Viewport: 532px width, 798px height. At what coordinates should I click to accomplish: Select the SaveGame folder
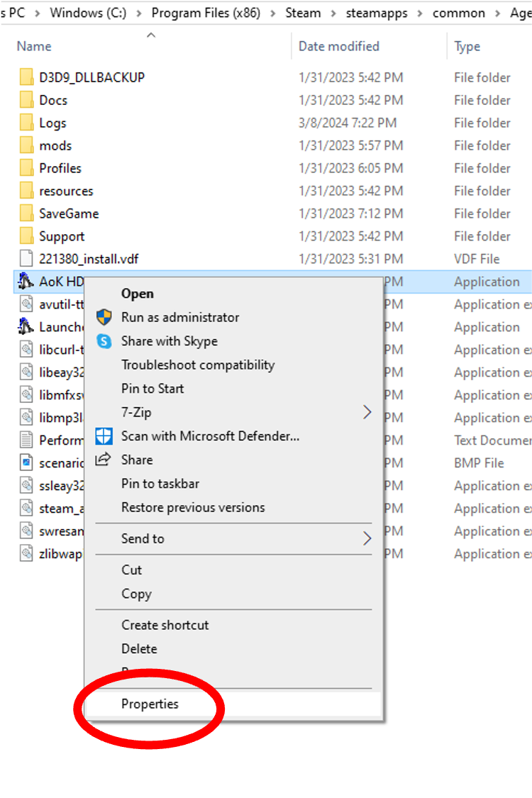tap(69, 214)
